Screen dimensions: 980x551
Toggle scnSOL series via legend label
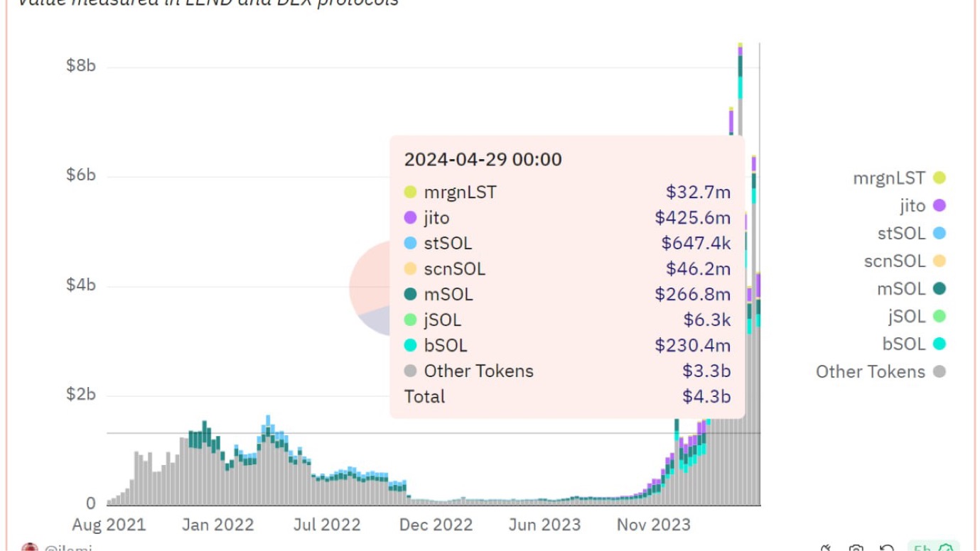894,261
